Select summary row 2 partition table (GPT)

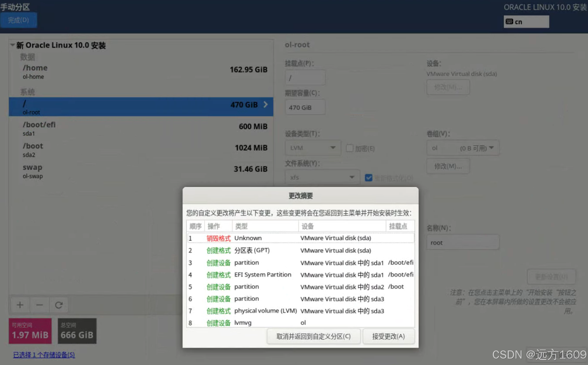coord(301,250)
